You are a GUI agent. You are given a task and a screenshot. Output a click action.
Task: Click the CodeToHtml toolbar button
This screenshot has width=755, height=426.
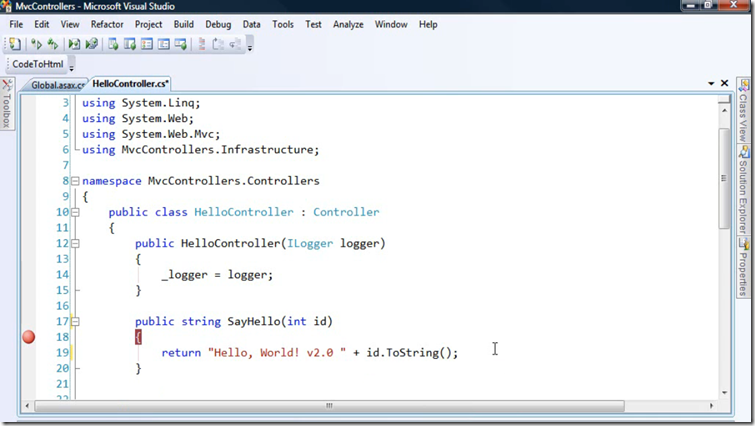coord(38,64)
